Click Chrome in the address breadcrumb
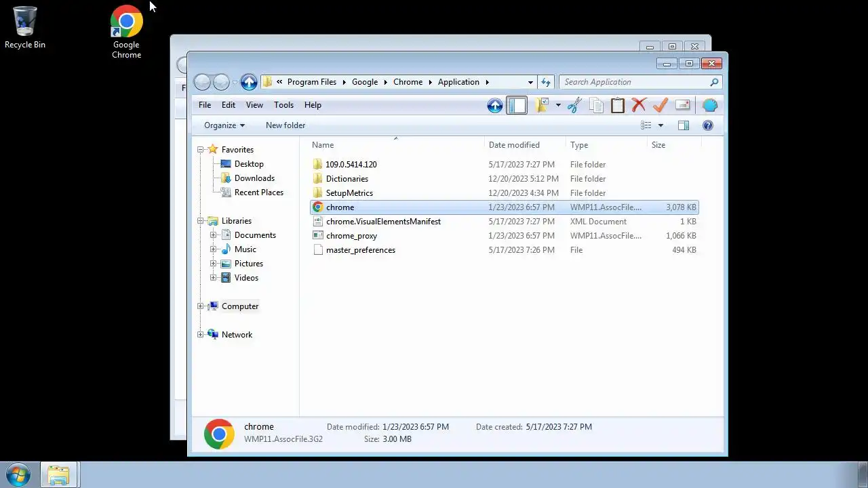This screenshot has height=488, width=868. (x=408, y=82)
